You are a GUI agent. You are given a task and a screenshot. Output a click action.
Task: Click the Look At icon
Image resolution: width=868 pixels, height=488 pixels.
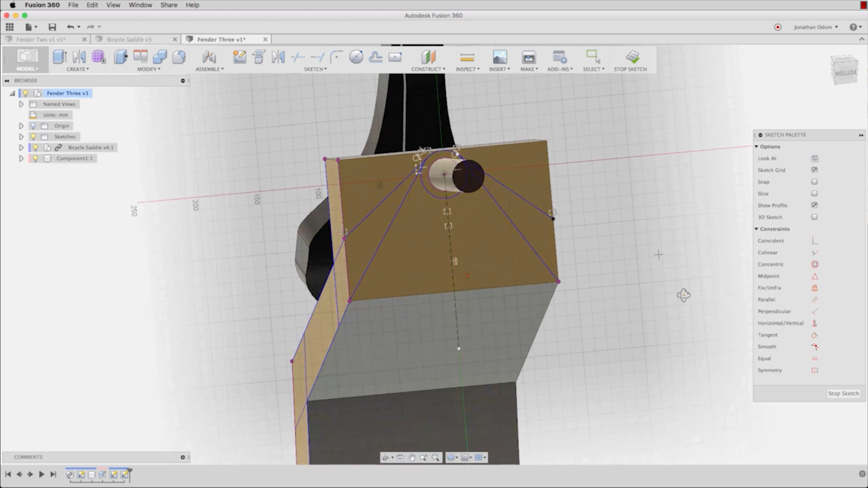tap(814, 158)
